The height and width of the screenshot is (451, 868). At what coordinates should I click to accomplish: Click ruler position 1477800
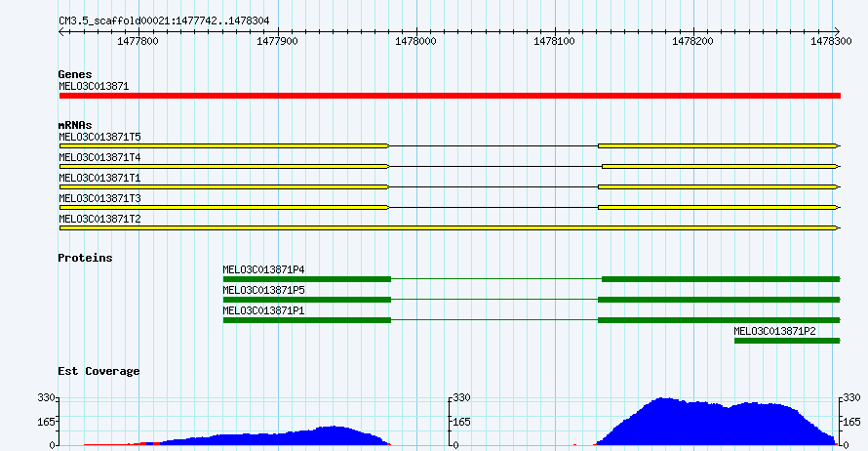138,42
